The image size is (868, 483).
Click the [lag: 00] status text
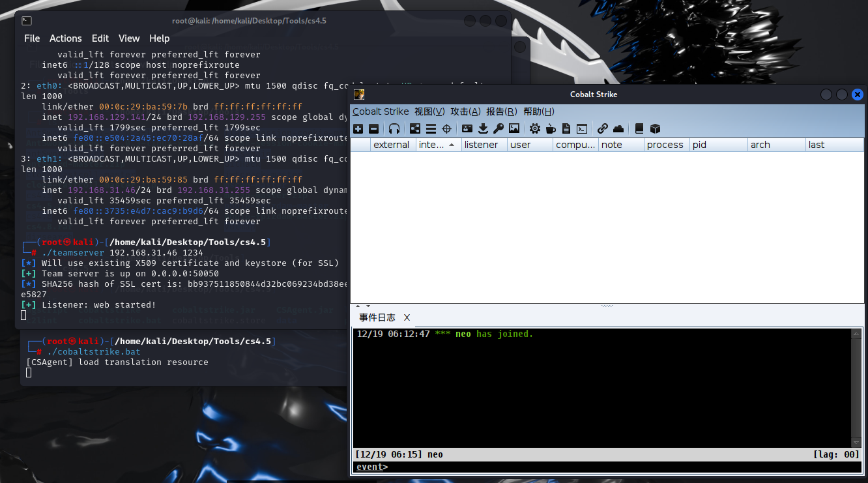(836, 454)
